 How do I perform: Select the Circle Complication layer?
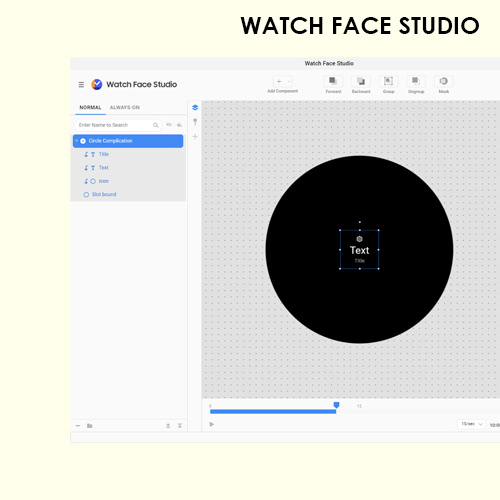pos(128,141)
